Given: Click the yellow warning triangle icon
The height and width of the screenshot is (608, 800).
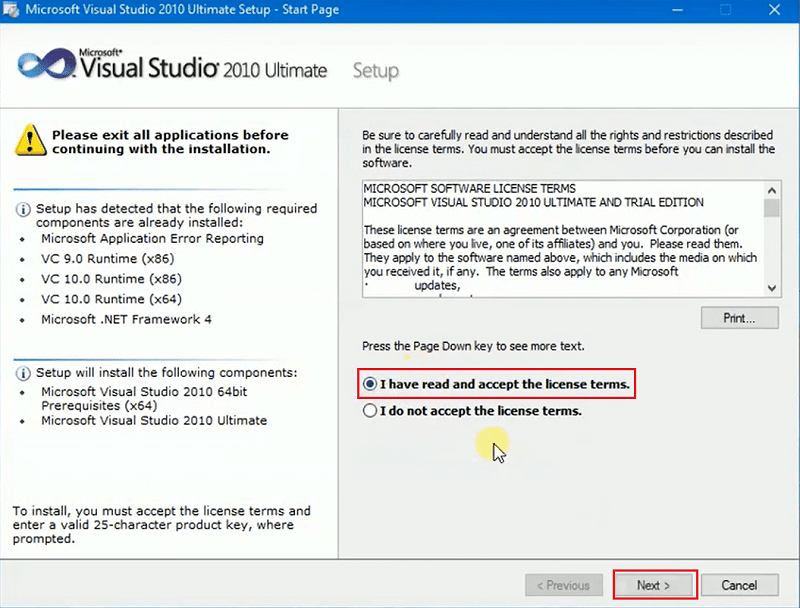Looking at the screenshot, I should click(32, 143).
